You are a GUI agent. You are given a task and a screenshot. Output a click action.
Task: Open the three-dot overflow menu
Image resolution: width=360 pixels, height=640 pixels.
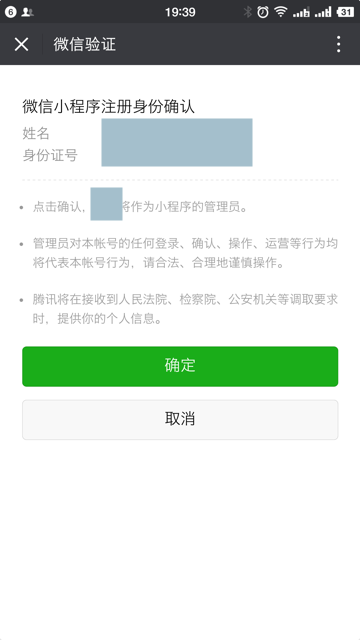point(338,44)
